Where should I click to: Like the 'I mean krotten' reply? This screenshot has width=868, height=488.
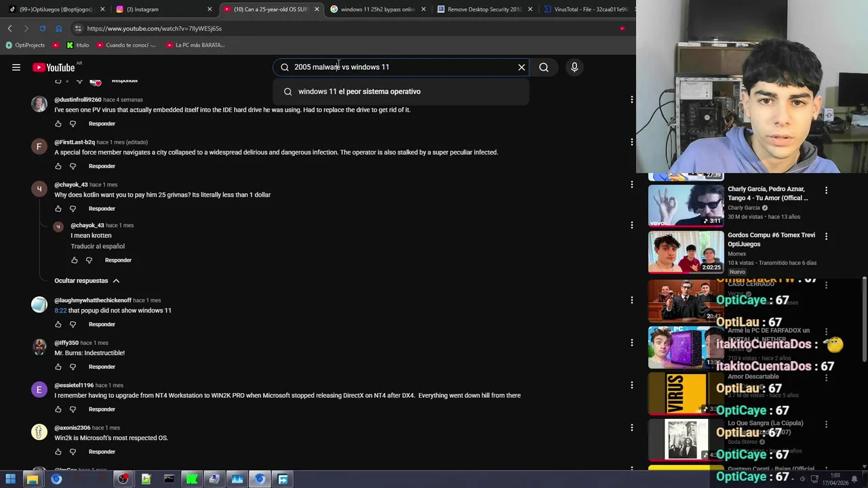[x=75, y=260]
